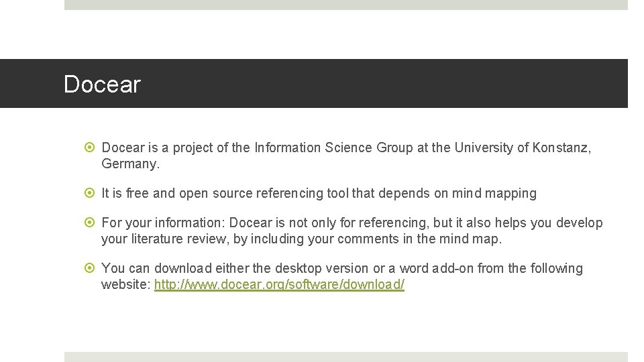Open the docear.org software download link

279,284
